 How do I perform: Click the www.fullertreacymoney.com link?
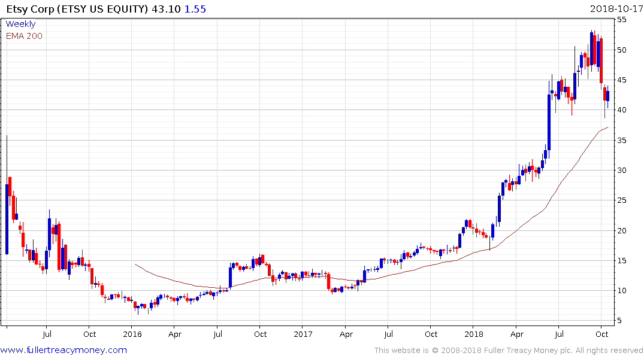pyautogui.click(x=64, y=350)
